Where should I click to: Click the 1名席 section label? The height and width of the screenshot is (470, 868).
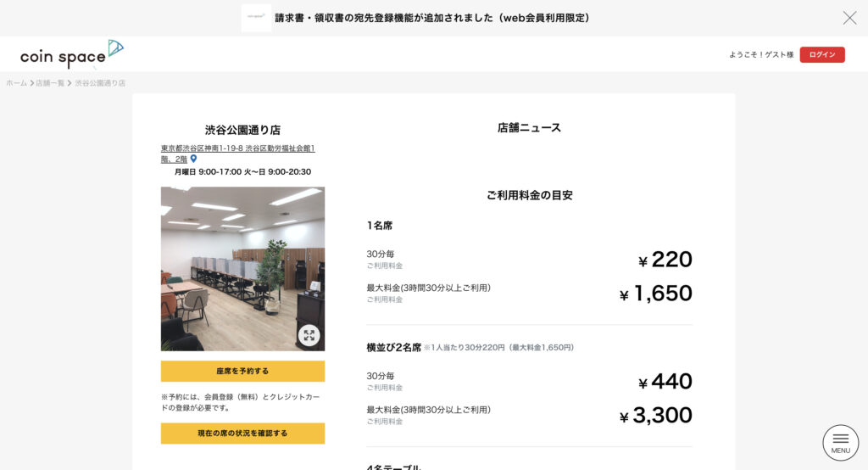pos(379,226)
